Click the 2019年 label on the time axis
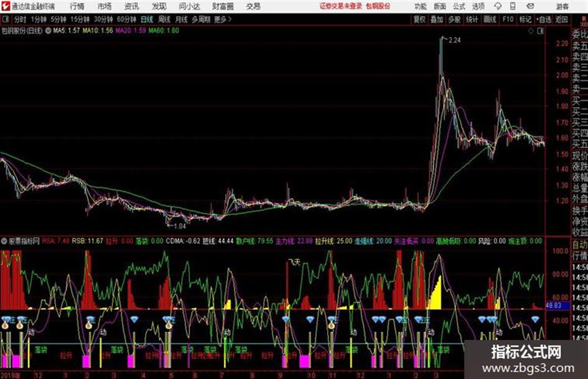 (11, 375)
